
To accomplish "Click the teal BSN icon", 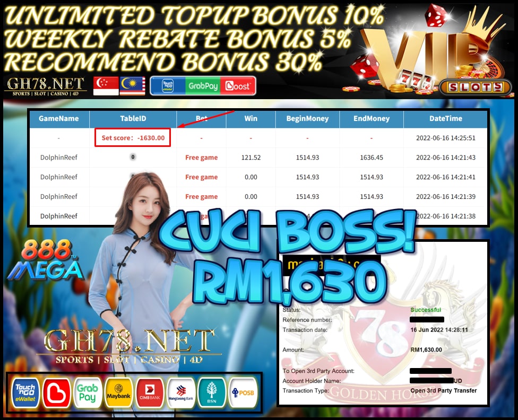I will (212, 393).
